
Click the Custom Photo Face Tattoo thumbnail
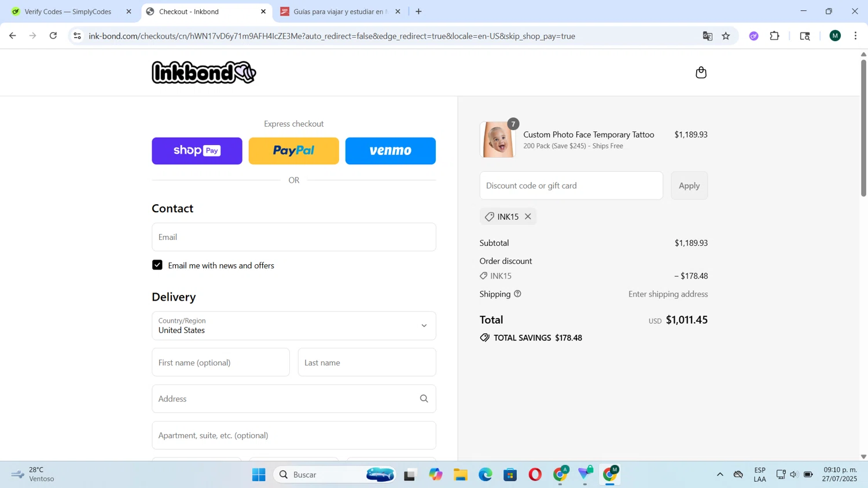tap(498, 139)
